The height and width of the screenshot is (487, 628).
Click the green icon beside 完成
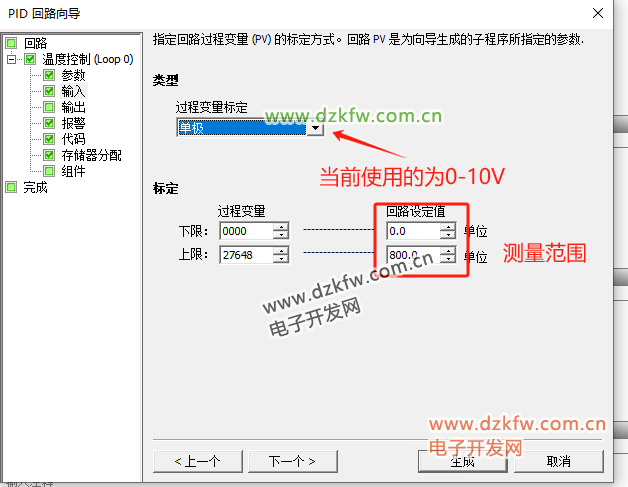(x=11, y=187)
